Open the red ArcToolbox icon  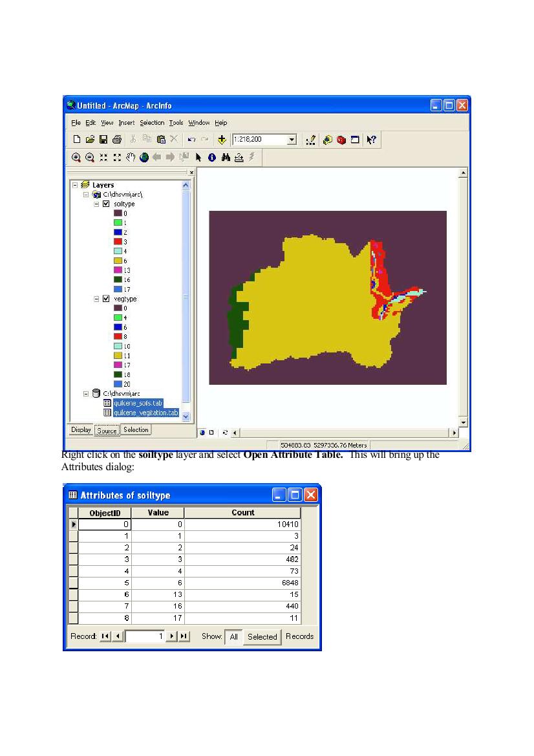pyautogui.click(x=341, y=140)
